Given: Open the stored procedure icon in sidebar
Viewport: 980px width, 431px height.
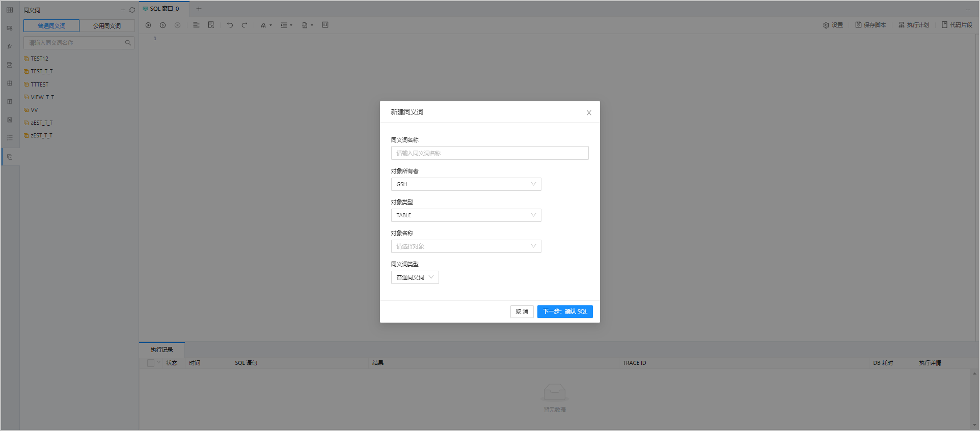Looking at the screenshot, I should [x=10, y=65].
